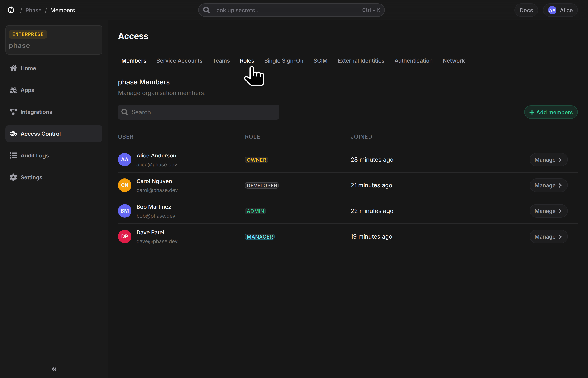The height and width of the screenshot is (378, 588).
Task: Click Carol Nguyen's CN avatar
Action: 125,185
